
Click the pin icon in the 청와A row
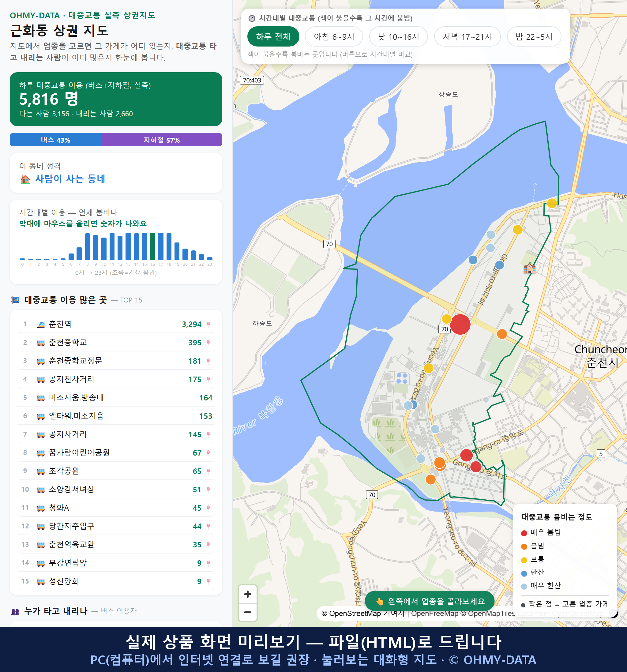click(x=208, y=508)
